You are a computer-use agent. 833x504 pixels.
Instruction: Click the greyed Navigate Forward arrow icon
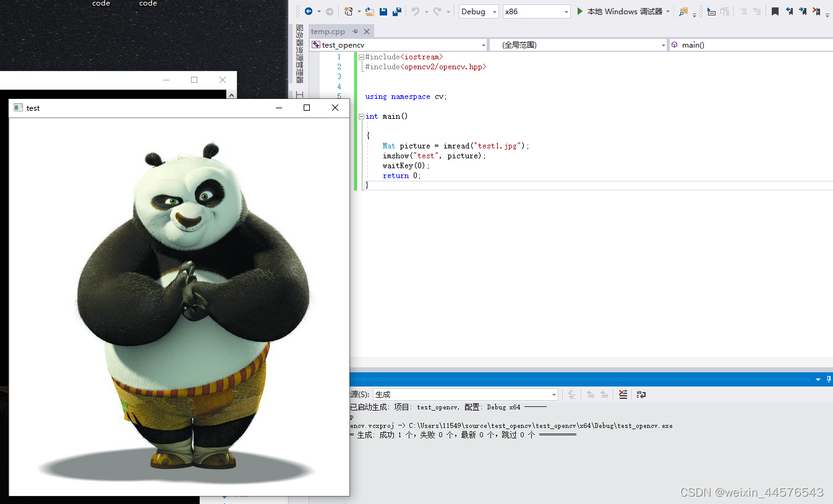[330, 11]
